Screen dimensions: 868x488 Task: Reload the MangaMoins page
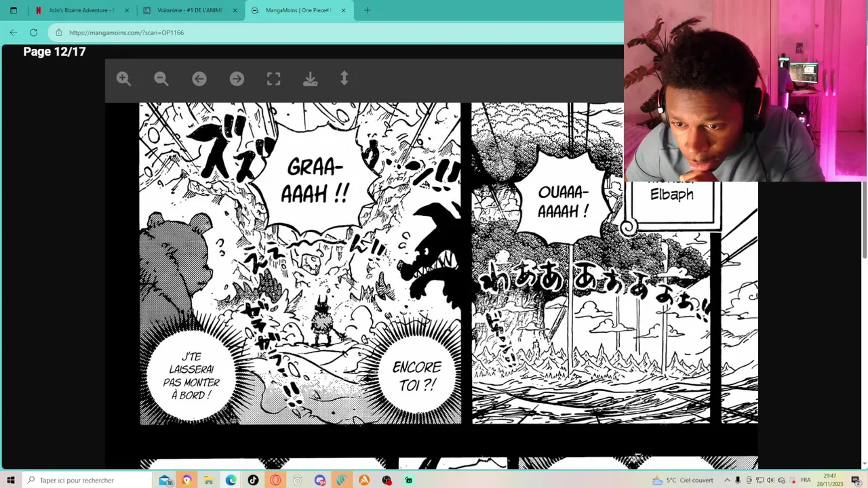tap(33, 32)
